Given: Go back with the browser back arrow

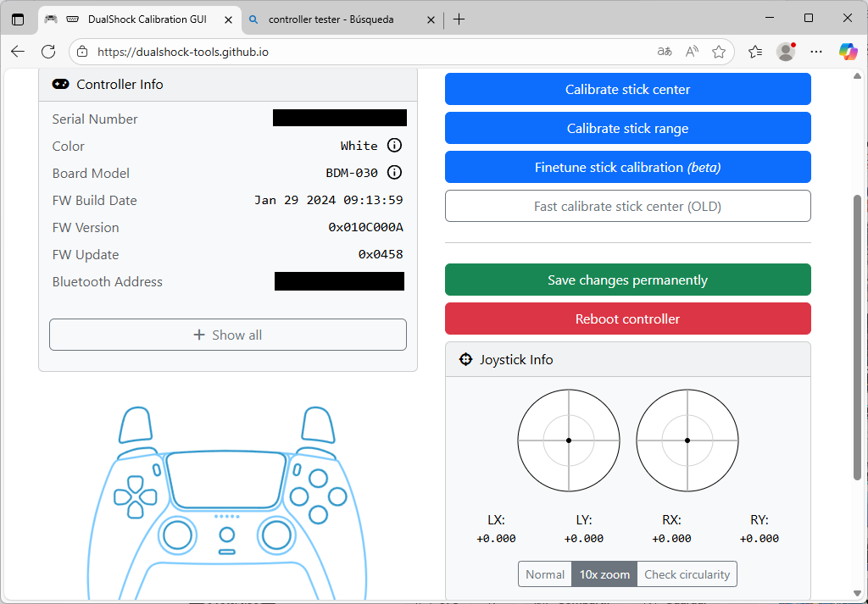Looking at the screenshot, I should [x=18, y=52].
